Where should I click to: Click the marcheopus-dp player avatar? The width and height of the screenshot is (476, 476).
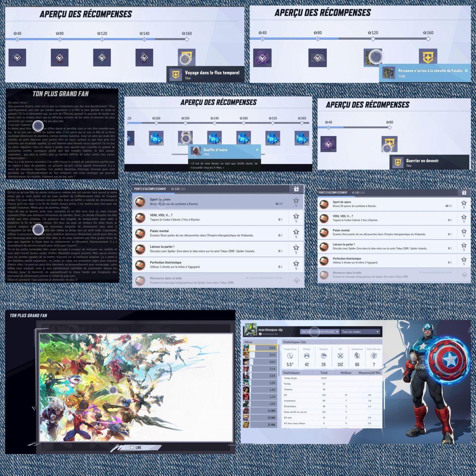click(x=250, y=330)
